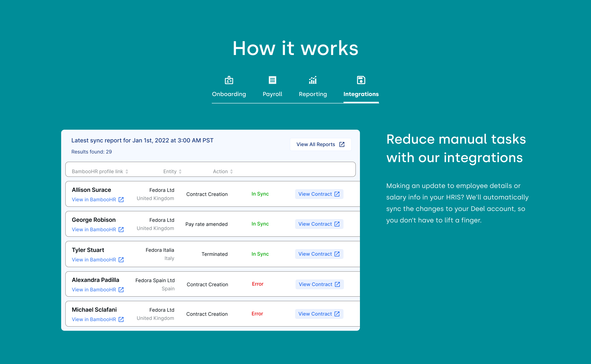591x364 pixels.
Task: Click In Sync status for George Robison
Action: pyautogui.click(x=260, y=224)
